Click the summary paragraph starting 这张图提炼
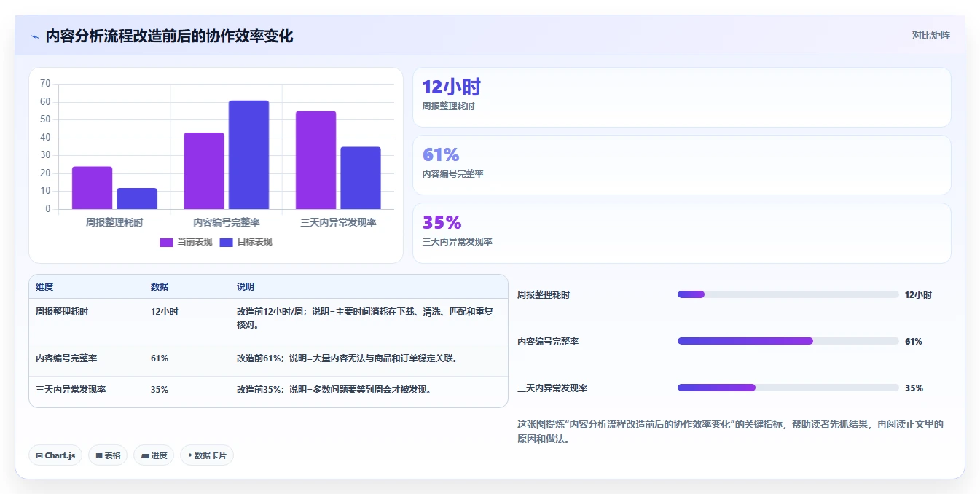The image size is (980, 494). click(x=730, y=432)
